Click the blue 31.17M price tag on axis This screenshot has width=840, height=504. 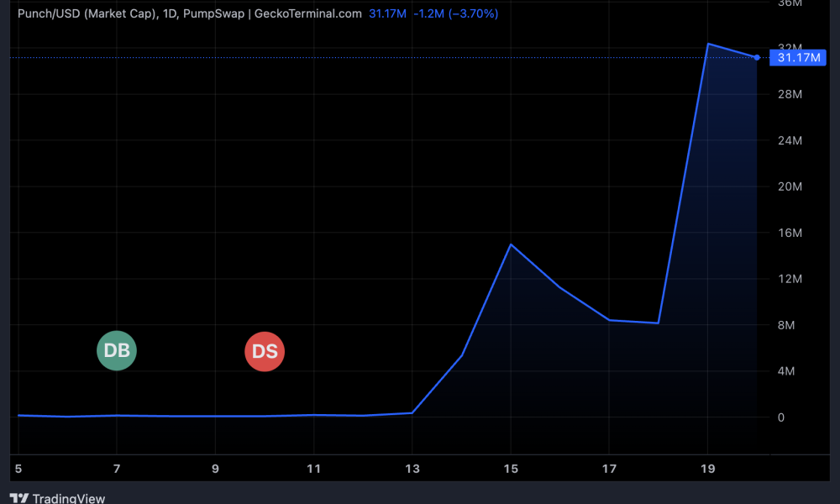coord(797,57)
